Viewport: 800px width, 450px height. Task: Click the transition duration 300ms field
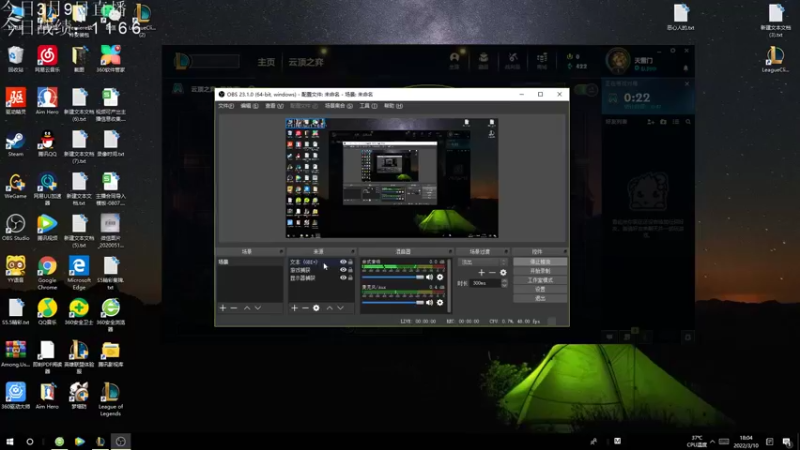[485, 283]
